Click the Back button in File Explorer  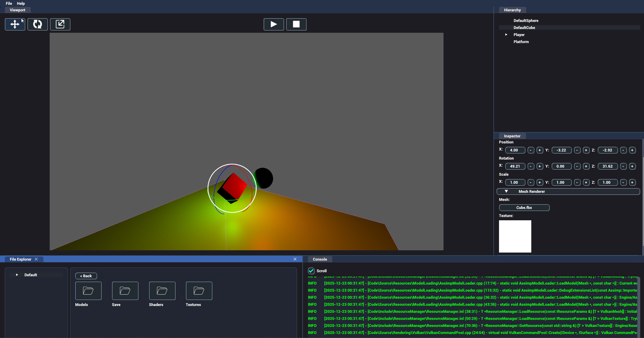pos(86,276)
